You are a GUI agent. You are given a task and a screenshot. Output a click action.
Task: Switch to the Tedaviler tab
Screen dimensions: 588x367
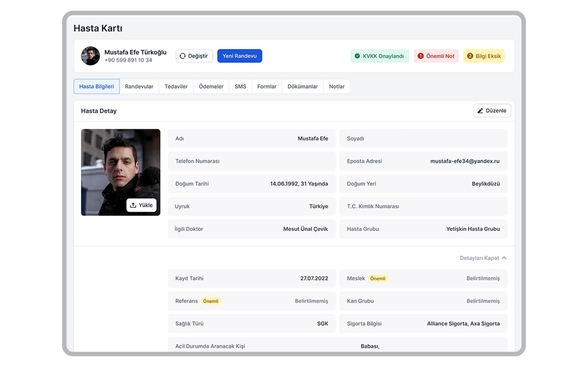pos(176,86)
